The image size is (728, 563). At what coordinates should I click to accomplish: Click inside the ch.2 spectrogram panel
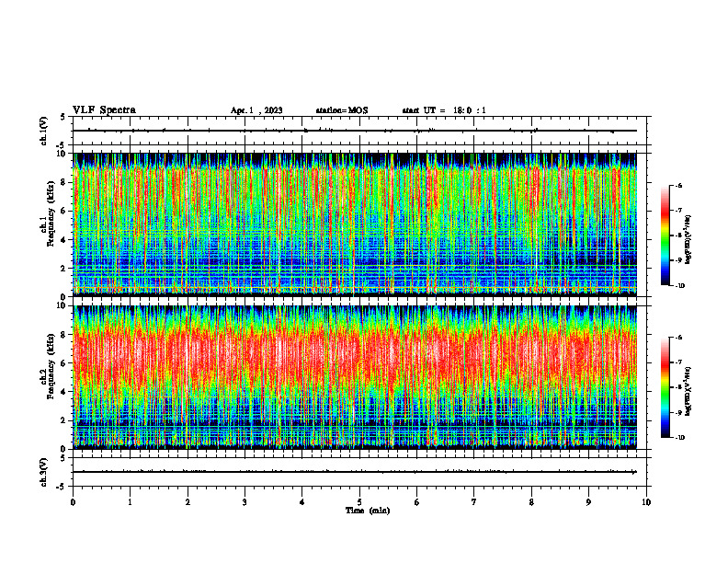pyautogui.click(x=355, y=377)
